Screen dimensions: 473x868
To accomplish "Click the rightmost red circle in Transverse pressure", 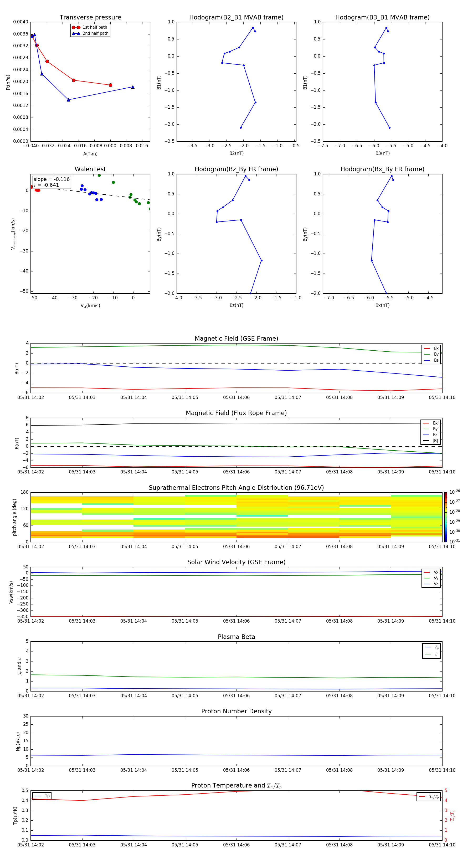I will click(x=110, y=85).
